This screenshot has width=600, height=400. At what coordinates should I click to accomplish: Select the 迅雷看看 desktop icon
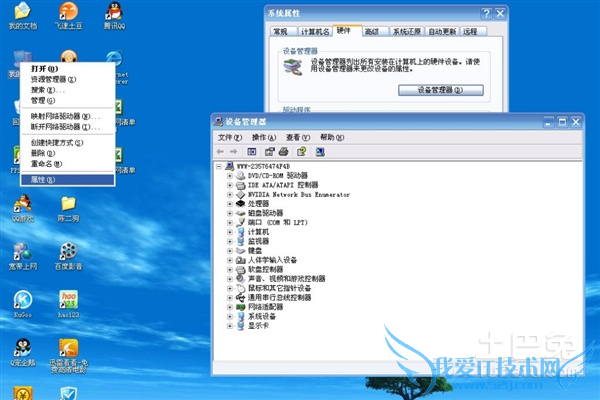point(68,356)
